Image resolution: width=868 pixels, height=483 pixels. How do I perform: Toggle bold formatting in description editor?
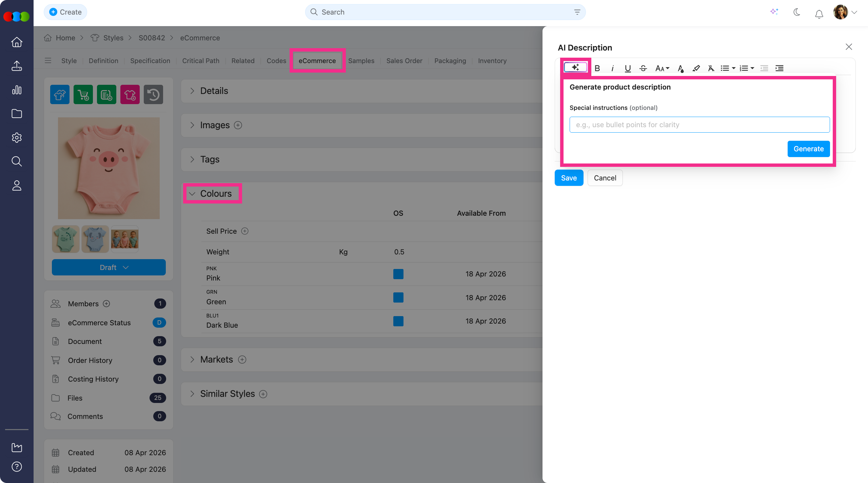(597, 69)
